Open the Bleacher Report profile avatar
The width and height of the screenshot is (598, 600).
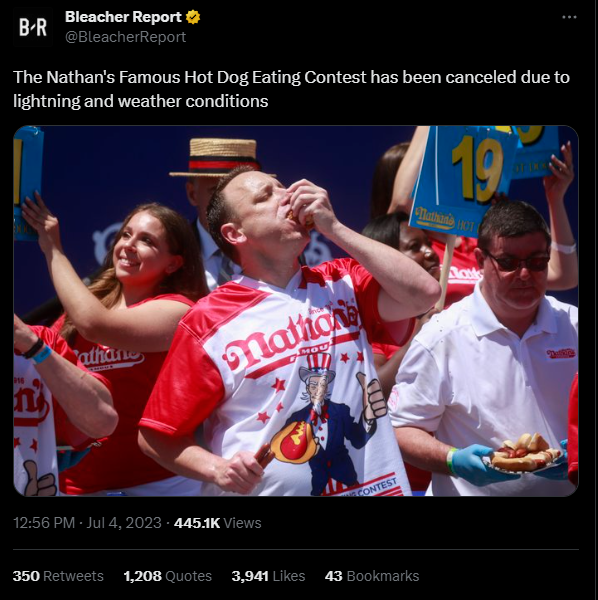33,27
